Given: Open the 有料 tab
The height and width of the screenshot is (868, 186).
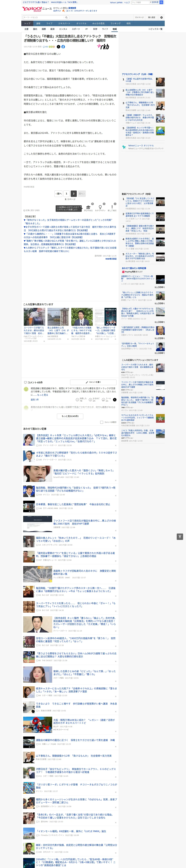Looking at the screenshot, I should click(x=128, y=24).
